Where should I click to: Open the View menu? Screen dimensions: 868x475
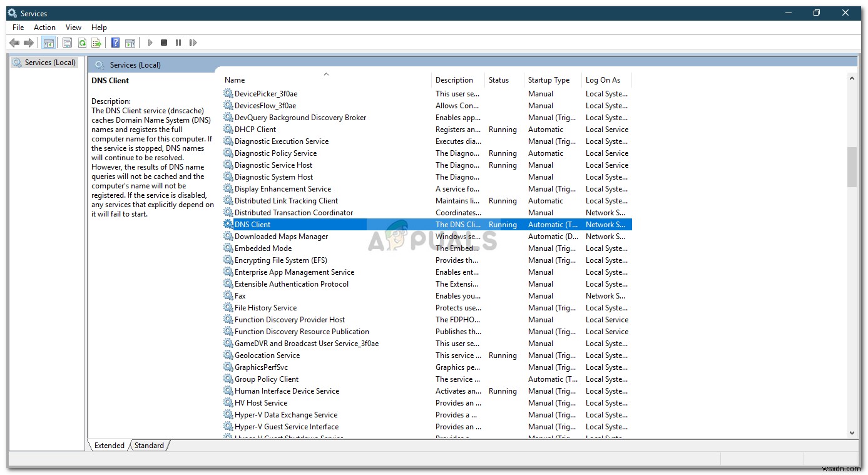[73, 27]
